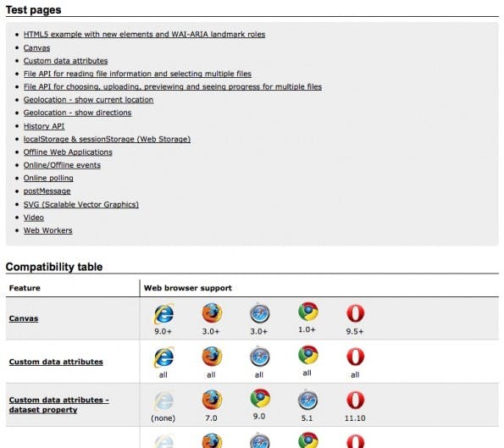
Task: Click the Canvas feature link in compatibility table
Action: pos(24,318)
